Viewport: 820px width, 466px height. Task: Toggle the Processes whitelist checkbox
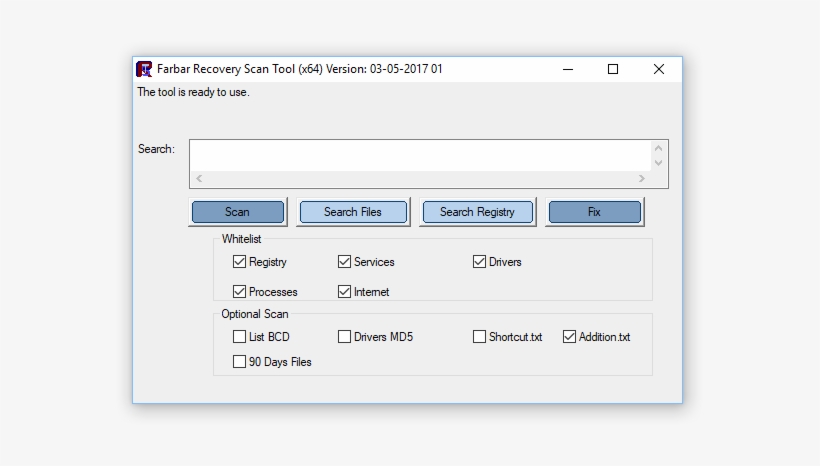tap(239, 291)
